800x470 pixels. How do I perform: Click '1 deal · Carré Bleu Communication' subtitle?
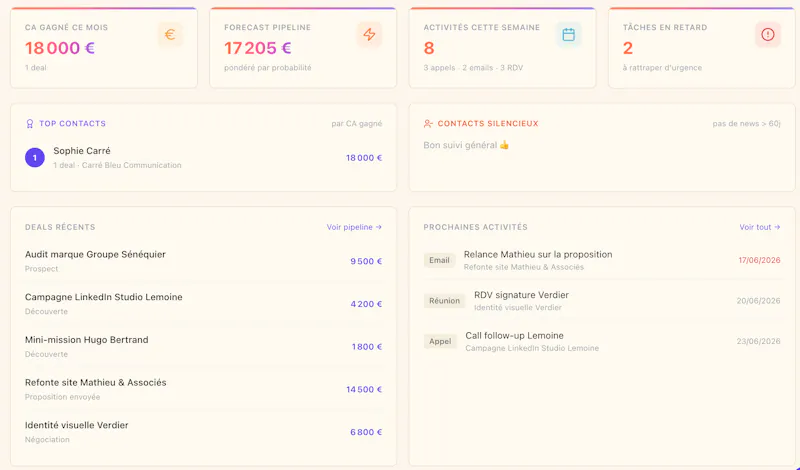point(117,165)
